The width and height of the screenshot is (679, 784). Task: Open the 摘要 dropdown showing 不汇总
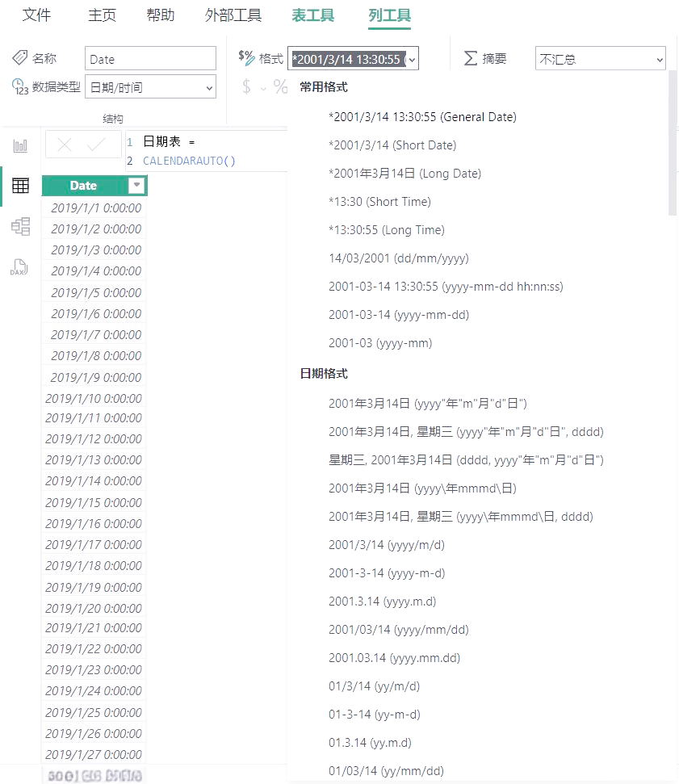pyautogui.click(x=600, y=58)
